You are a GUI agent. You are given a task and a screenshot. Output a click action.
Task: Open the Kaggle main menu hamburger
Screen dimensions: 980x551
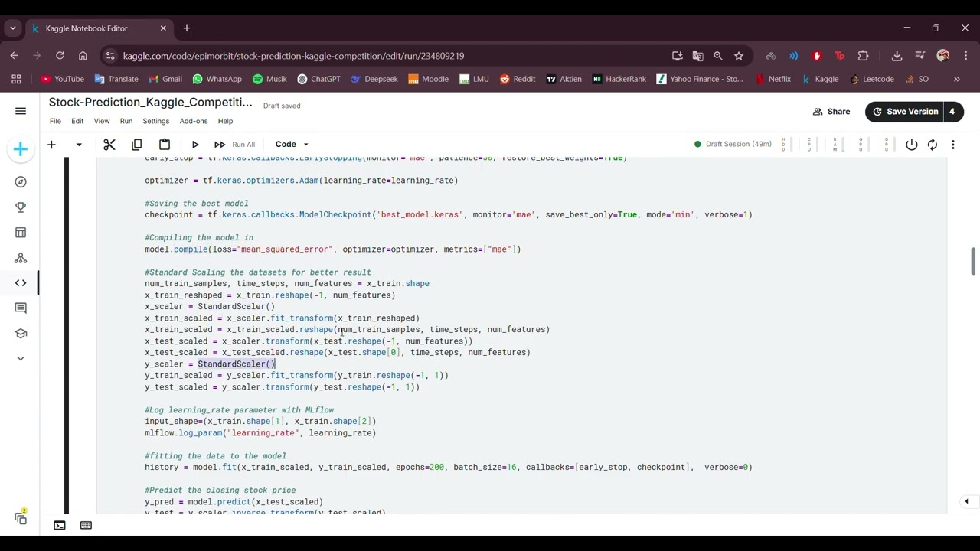[21, 111]
